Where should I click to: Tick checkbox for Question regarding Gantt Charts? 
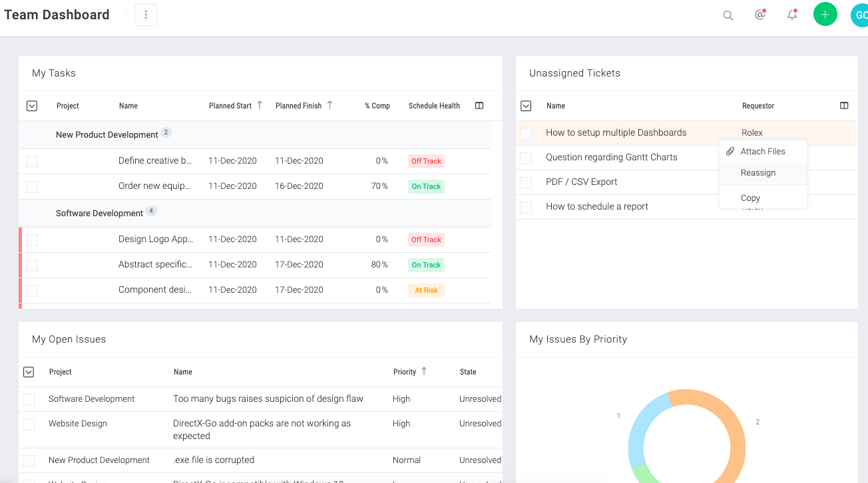[x=526, y=158]
